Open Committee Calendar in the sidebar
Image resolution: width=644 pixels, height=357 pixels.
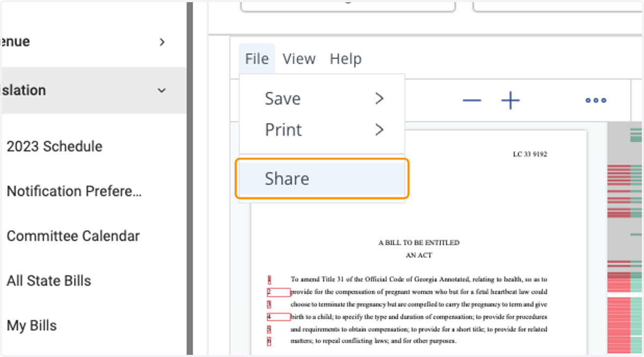point(73,236)
